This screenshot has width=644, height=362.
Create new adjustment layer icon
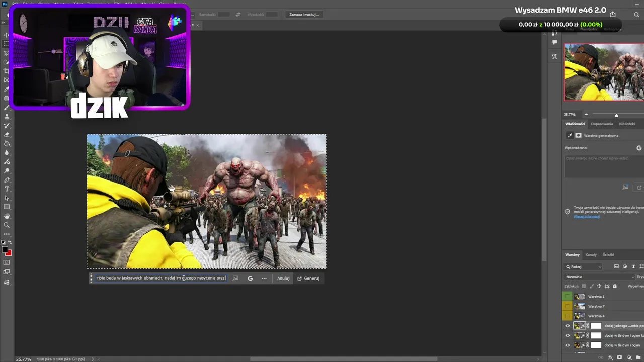tap(629, 358)
